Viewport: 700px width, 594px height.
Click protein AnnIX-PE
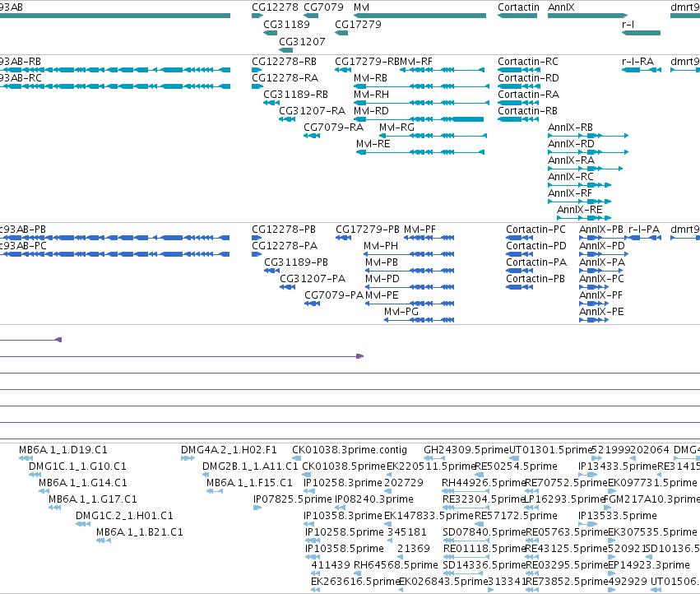pyautogui.click(x=601, y=312)
